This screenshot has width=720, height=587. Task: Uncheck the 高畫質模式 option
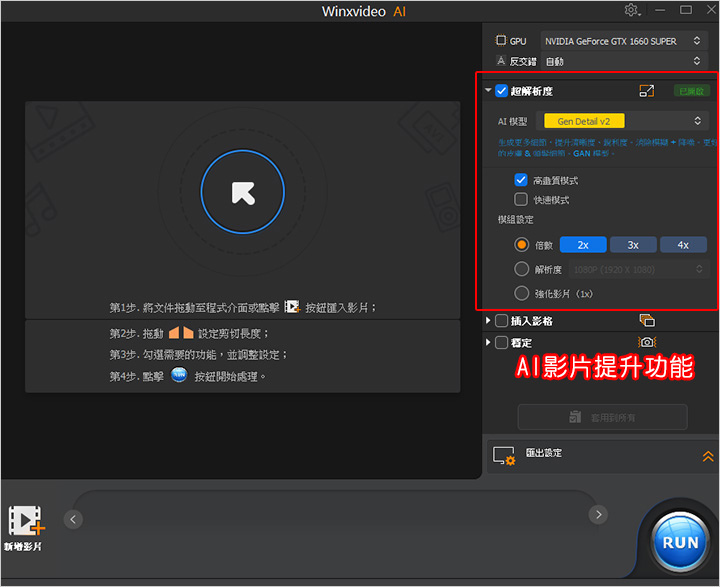(x=521, y=180)
